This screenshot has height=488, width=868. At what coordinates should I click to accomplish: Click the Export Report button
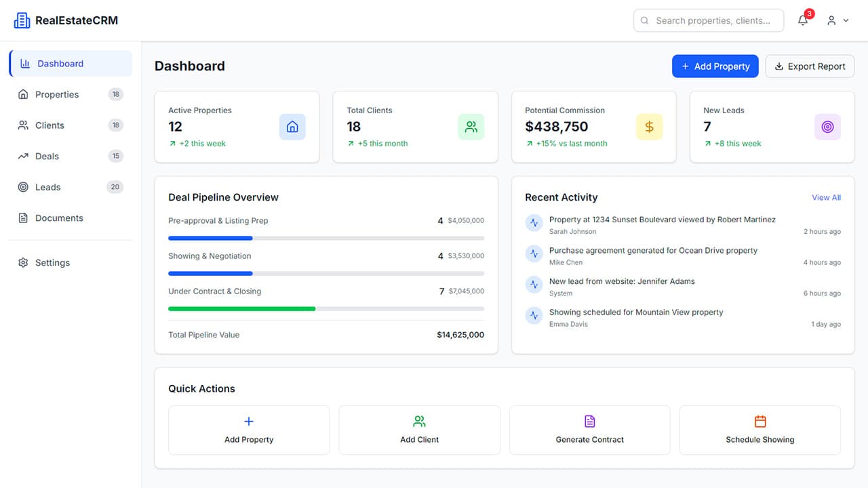(810, 66)
